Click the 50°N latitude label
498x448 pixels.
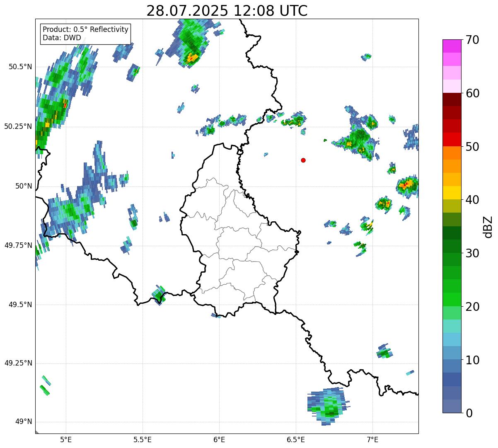click(24, 186)
